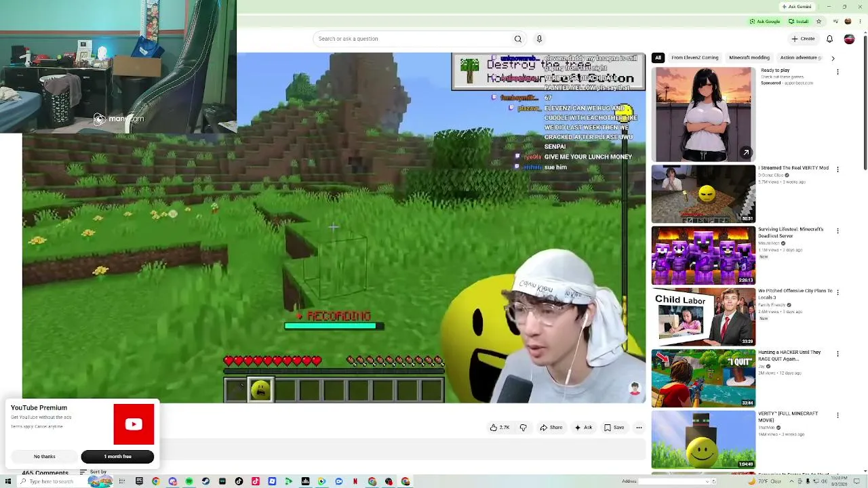Open options for Surviving Lifesteal video
The width and height of the screenshot is (868, 488).
coord(837,230)
